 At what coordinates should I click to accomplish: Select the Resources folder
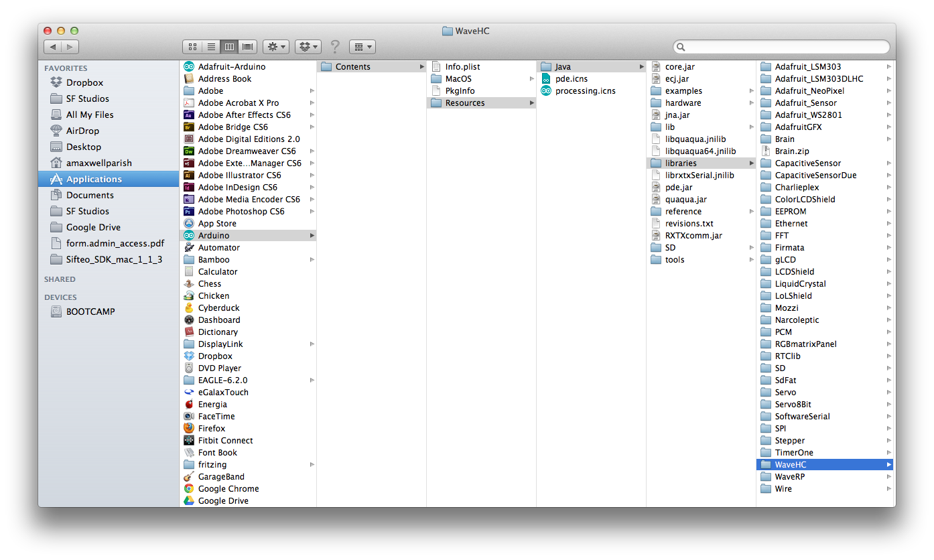pos(482,102)
